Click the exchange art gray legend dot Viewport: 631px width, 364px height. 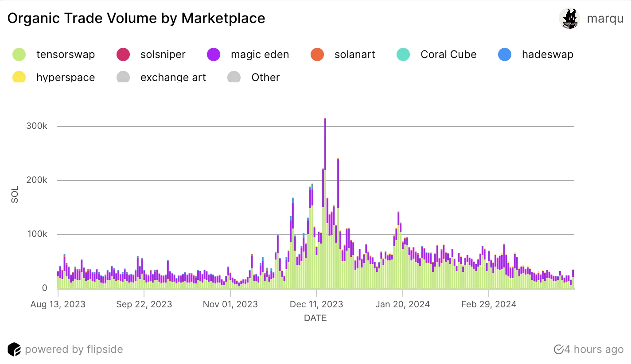click(123, 77)
